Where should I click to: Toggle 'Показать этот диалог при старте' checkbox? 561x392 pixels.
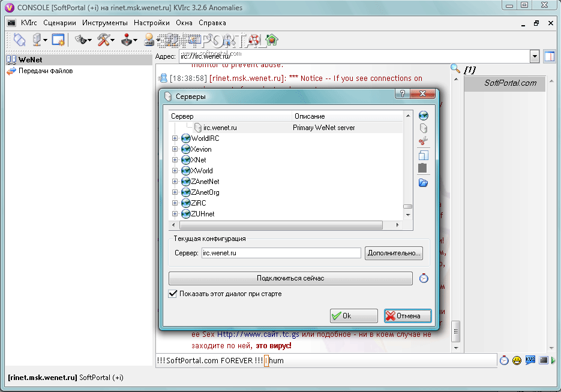click(172, 294)
